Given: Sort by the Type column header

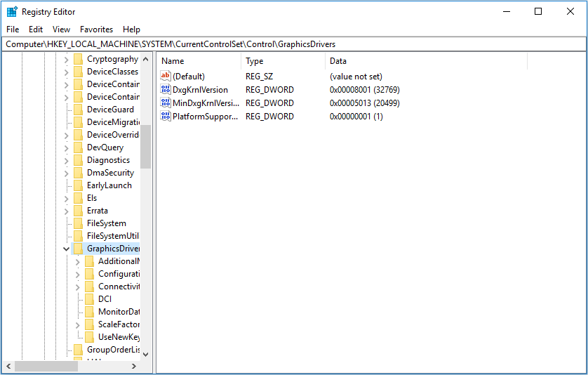Looking at the screenshot, I should [x=283, y=61].
